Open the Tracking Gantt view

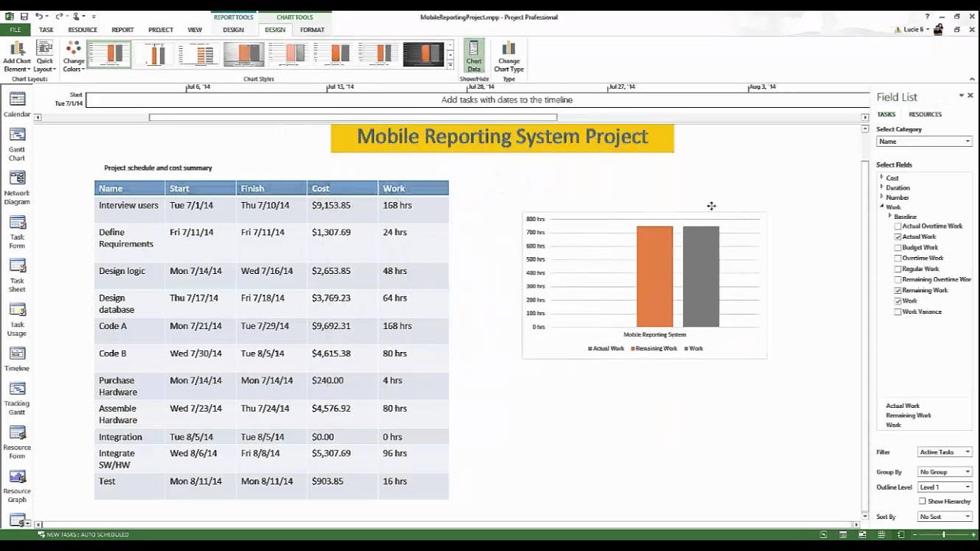(17, 398)
